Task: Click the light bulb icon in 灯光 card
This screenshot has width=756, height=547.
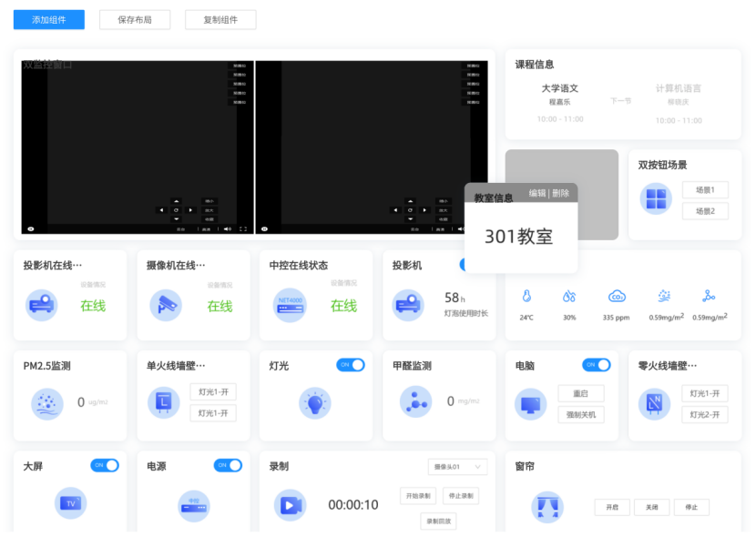Action: tap(315, 402)
